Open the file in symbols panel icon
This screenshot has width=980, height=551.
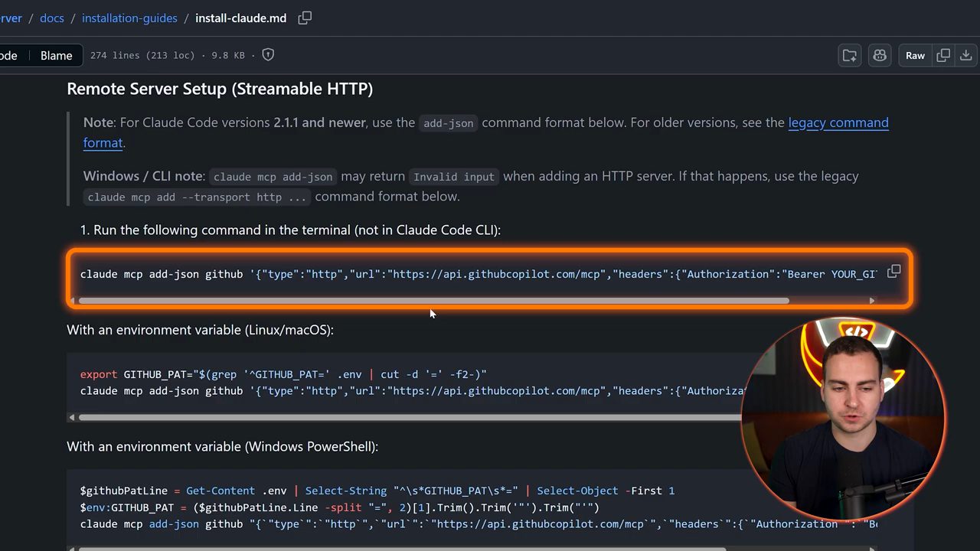tap(850, 55)
